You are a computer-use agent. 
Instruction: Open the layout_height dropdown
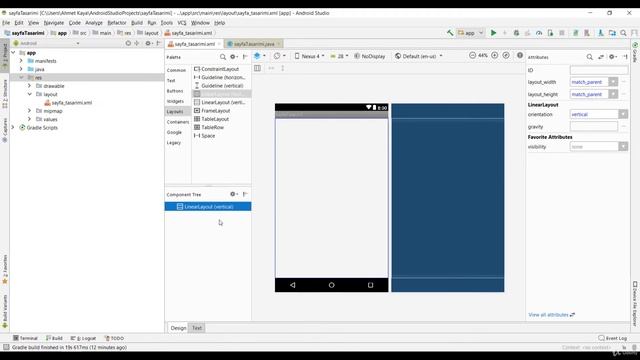tap(613, 94)
